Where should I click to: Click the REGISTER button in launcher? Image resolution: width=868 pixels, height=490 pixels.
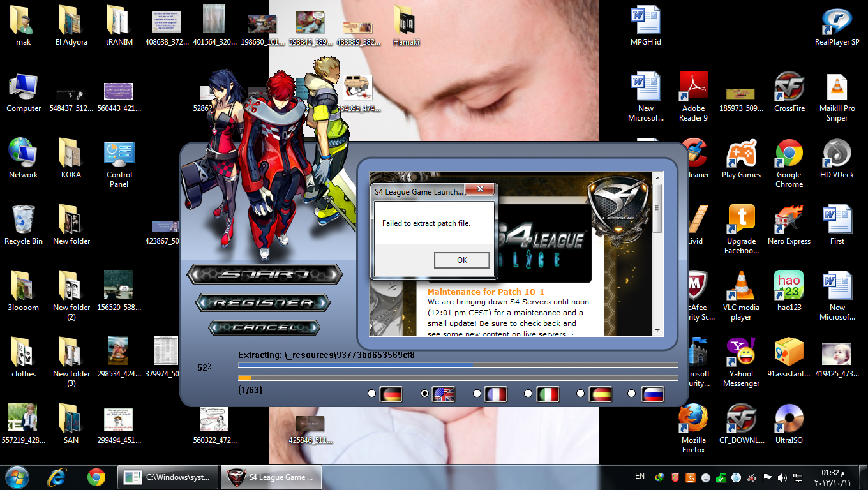click(263, 302)
